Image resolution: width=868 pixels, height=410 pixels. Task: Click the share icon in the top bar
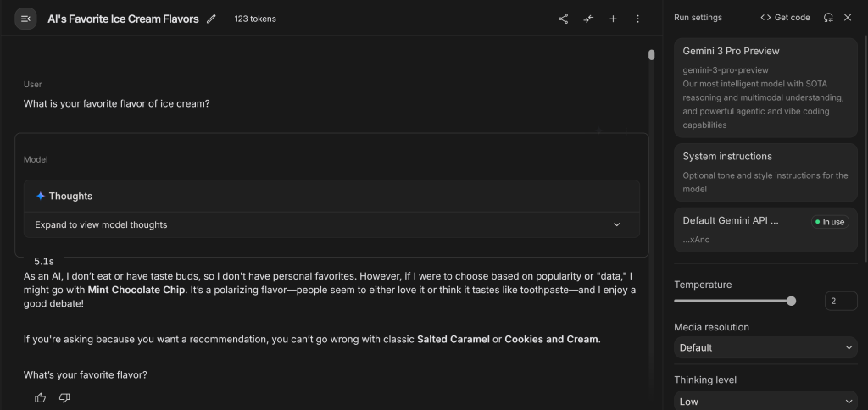tap(564, 19)
